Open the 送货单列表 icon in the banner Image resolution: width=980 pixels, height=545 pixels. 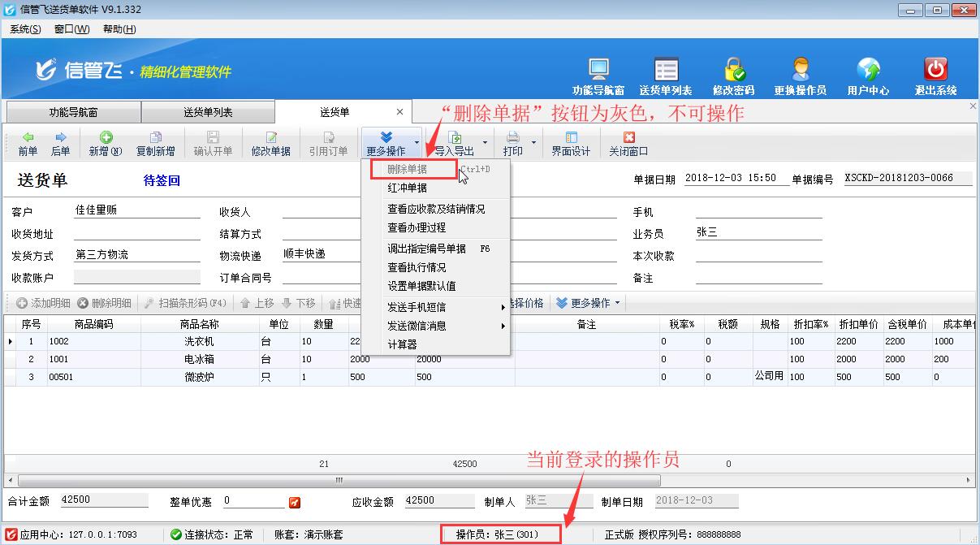coord(666,73)
